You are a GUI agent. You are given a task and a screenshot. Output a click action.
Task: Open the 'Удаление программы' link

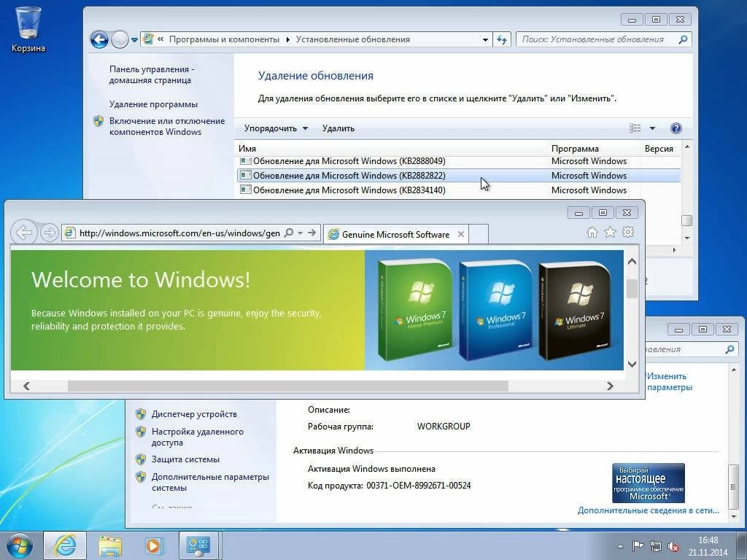click(x=153, y=104)
